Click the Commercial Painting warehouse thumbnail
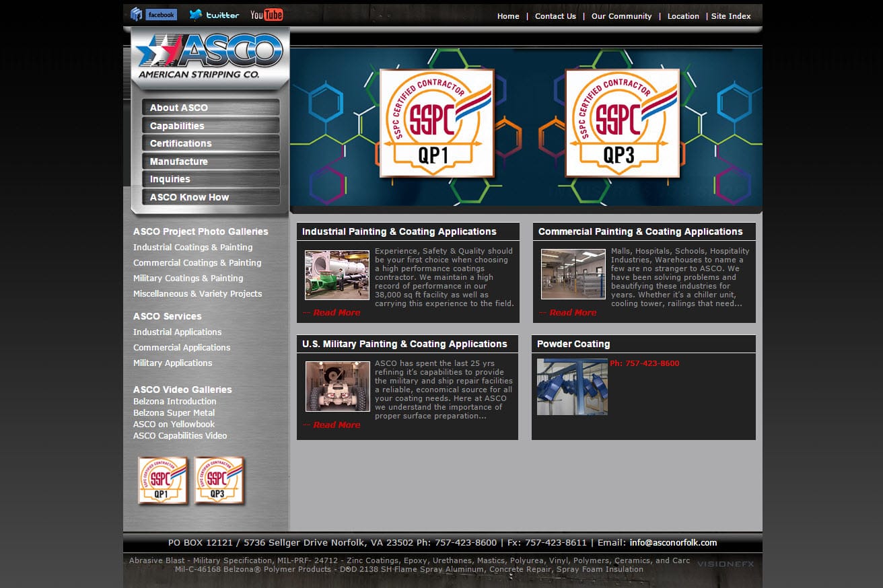883x588 pixels. [x=573, y=274]
